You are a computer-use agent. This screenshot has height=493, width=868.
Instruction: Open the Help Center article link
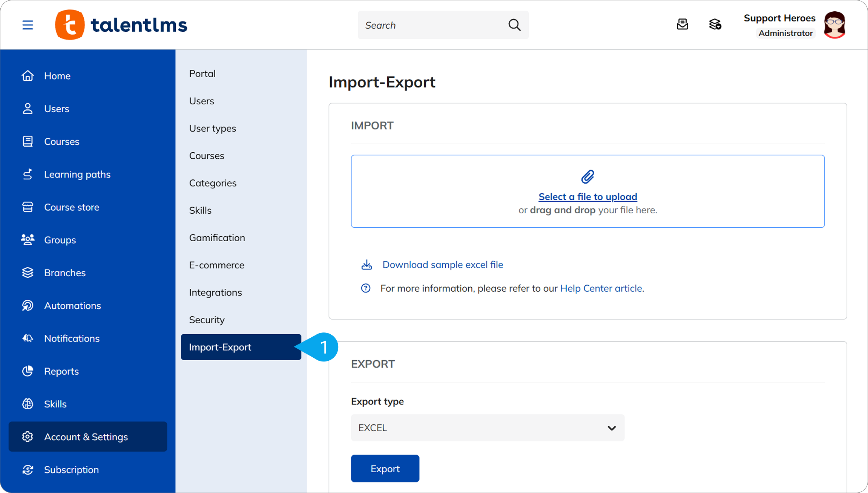601,288
